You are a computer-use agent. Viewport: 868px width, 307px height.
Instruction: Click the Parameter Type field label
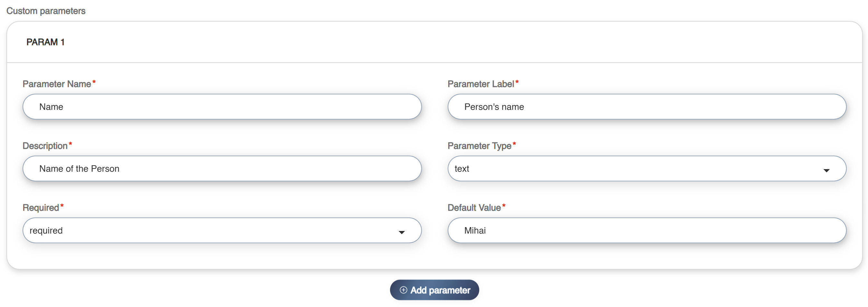[479, 146]
